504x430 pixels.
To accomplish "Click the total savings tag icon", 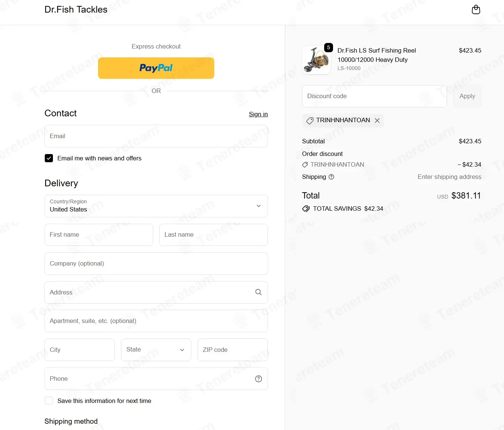I will point(306,209).
